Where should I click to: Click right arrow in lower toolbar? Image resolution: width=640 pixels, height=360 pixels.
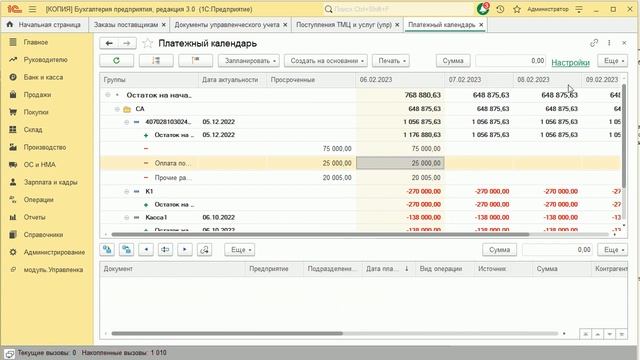[x=185, y=249]
